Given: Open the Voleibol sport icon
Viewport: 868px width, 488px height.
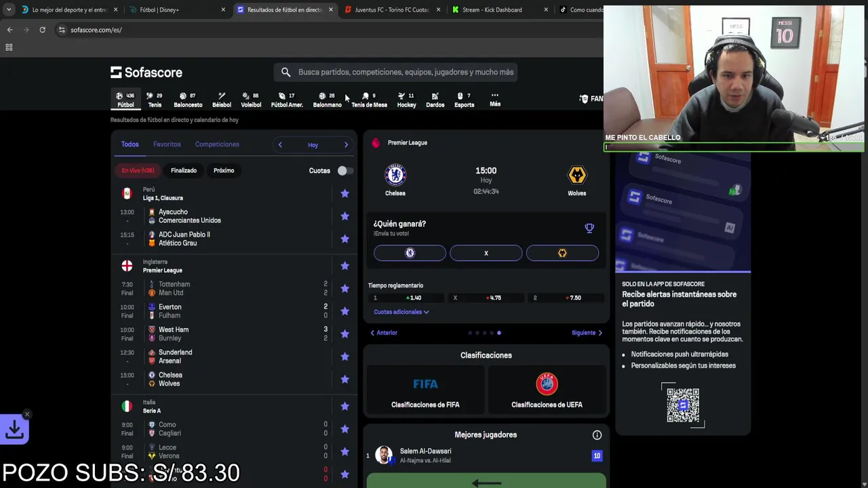Looking at the screenshot, I should [x=251, y=100].
